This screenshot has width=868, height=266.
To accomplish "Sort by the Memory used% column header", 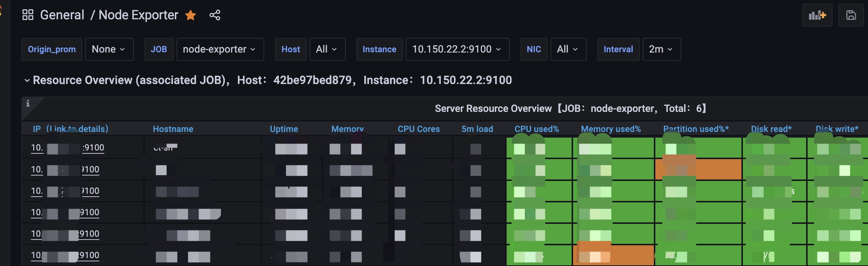I will [x=611, y=129].
